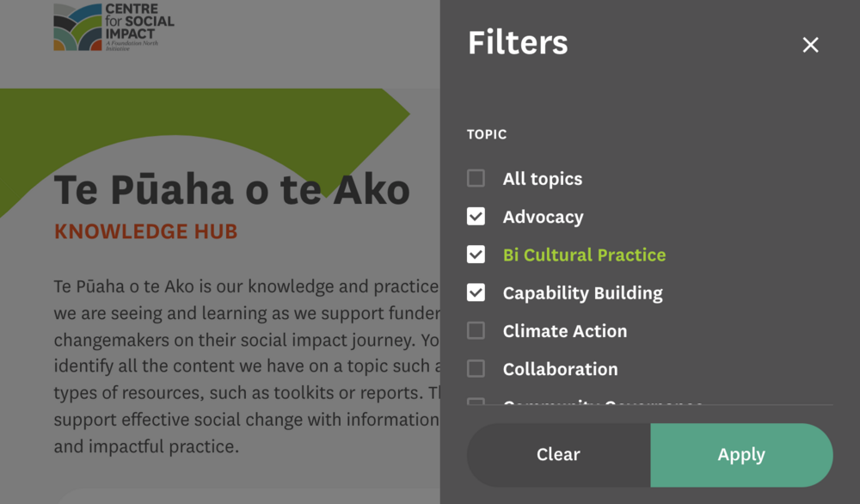Screen dimensions: 860x504
Task: Select the Climate Action label text
Action: pyautogui.click(x=564, y=331)
